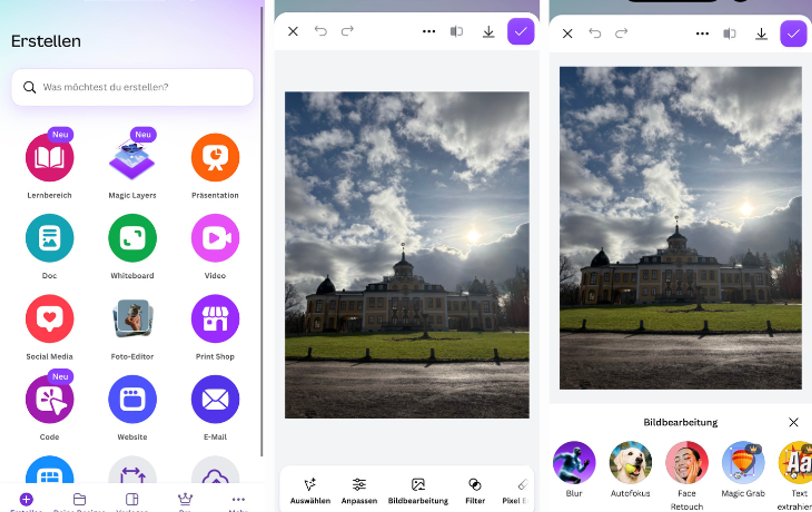The width and height of the screenshot is (812, 512).
Task: Create a new Video
Action: [x=215, y=238]
